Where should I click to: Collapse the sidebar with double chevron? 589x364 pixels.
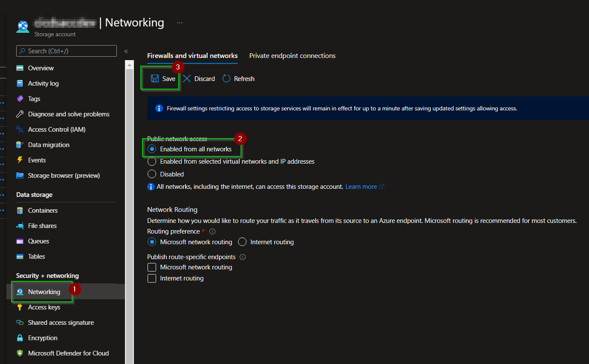pyautogui.click(x=126, y=51)
